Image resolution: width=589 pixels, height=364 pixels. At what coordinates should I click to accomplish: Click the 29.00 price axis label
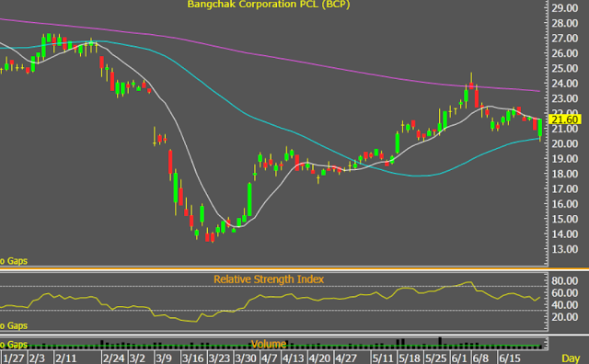point(564,8)
